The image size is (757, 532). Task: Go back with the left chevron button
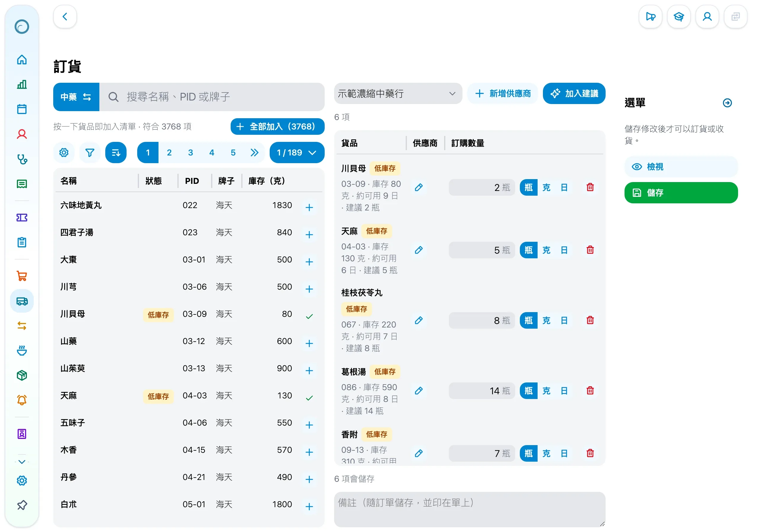65,17
